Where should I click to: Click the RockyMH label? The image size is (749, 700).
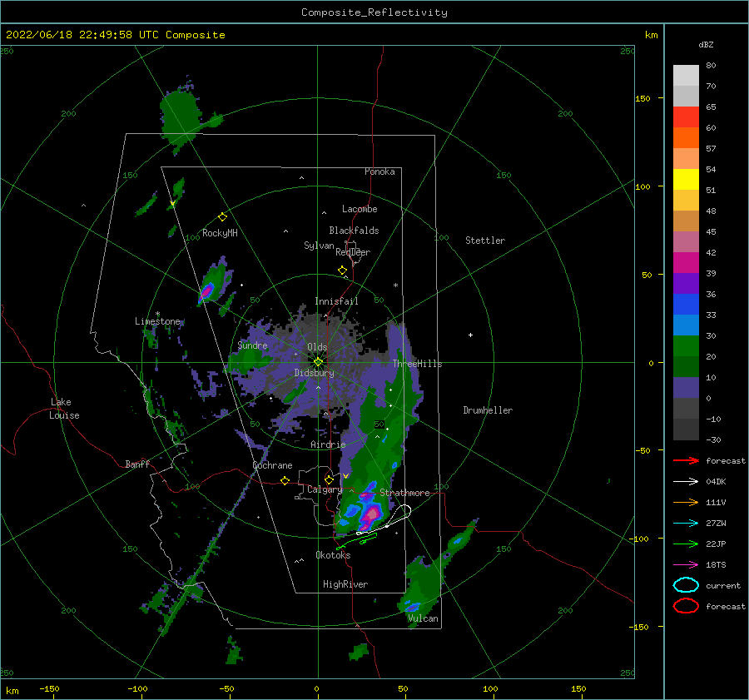coord(220,233)
